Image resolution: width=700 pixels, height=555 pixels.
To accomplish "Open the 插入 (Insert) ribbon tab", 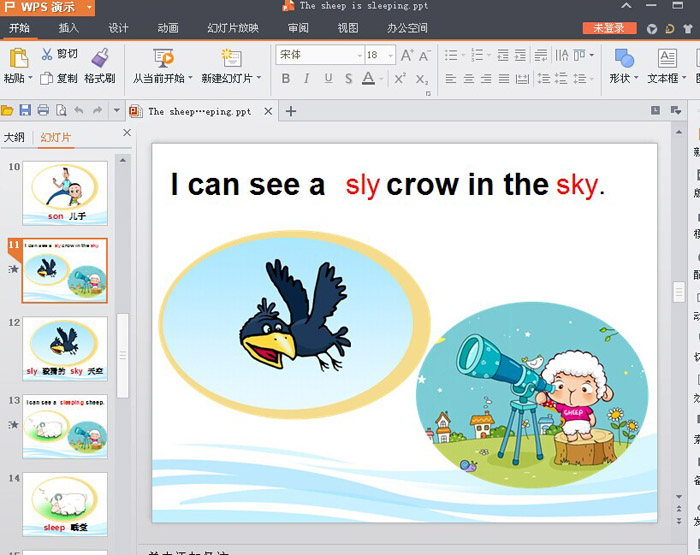I will click(x=68, y=28).
